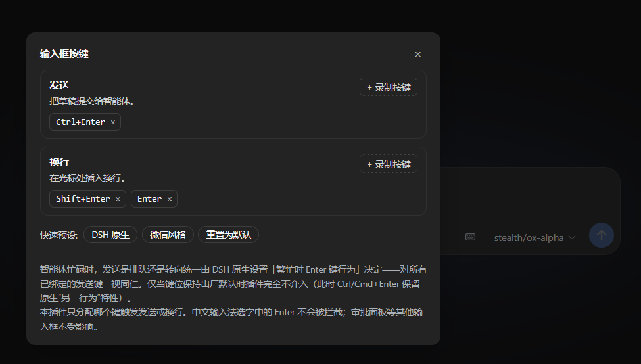Click the 快速预设: label

point(59,235)
